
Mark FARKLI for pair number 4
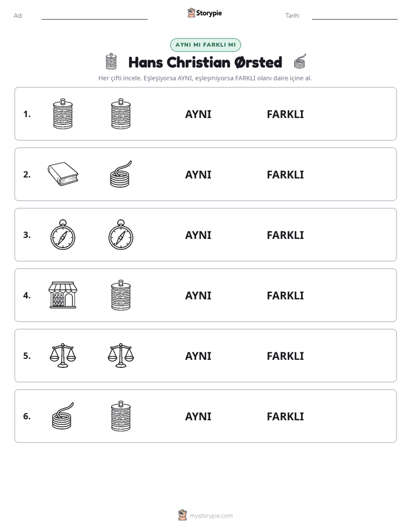click(285, 295)
